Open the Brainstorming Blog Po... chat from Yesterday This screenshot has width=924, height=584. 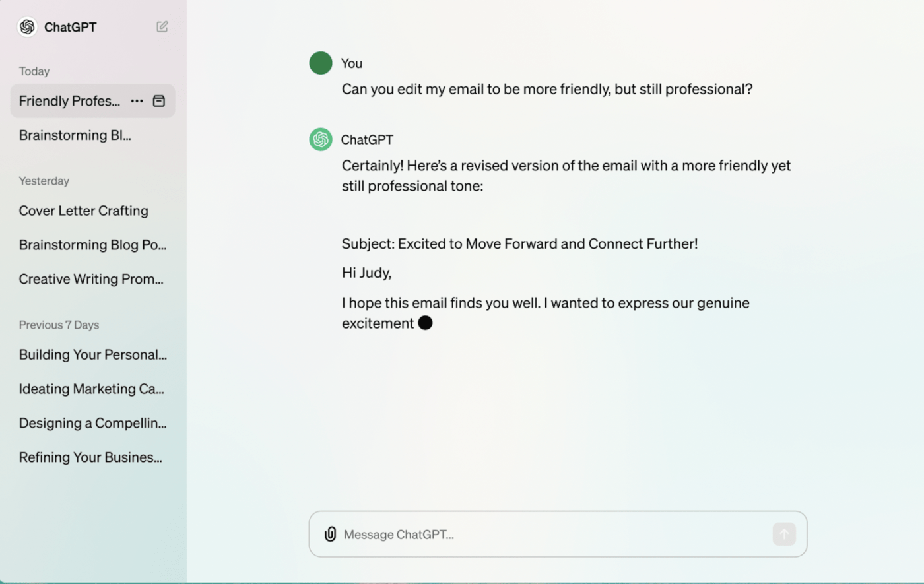point(92,245)
